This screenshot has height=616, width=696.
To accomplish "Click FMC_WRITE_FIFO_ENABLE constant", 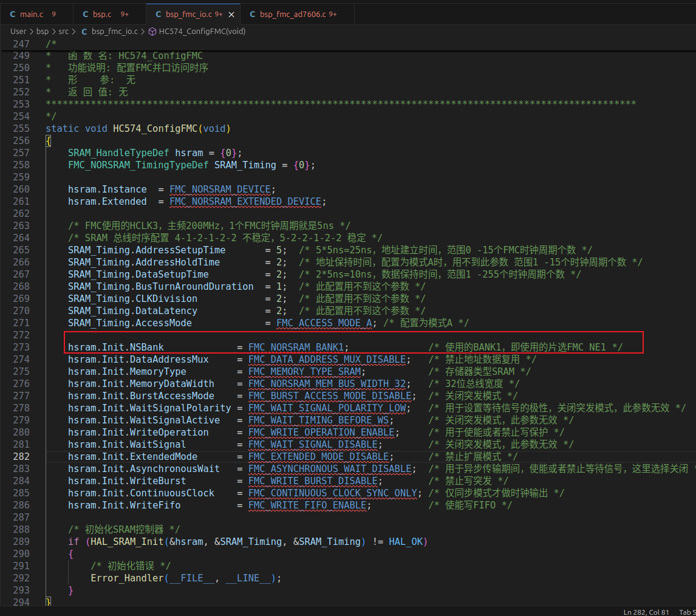I will click(307, 505).
